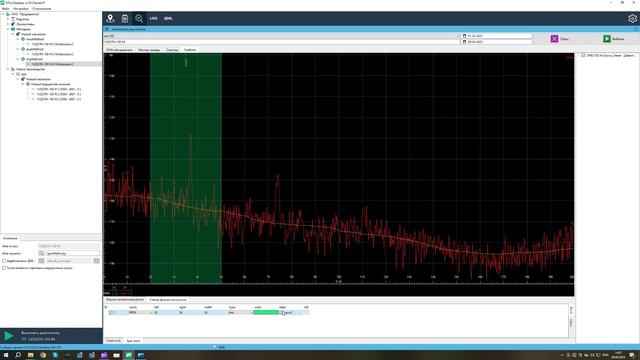Click magnifier icon beside script name field
The width and height of the screenshot is (640, 360).
pos(42,253)
